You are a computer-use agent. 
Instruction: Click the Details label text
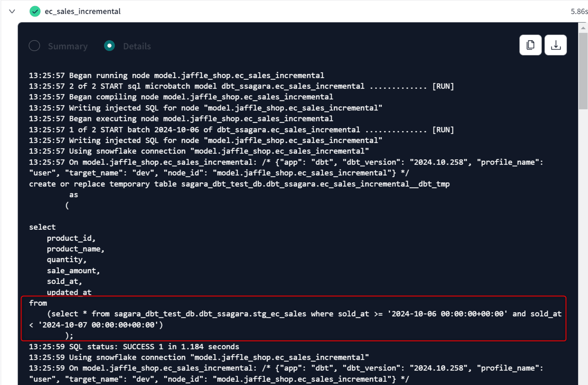[x=137, y=46]
